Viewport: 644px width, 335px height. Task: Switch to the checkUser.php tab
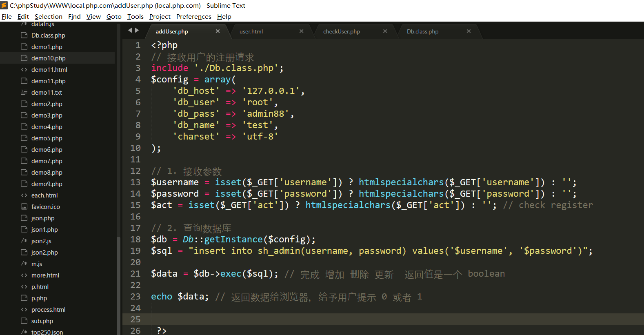tap(341, 31)
